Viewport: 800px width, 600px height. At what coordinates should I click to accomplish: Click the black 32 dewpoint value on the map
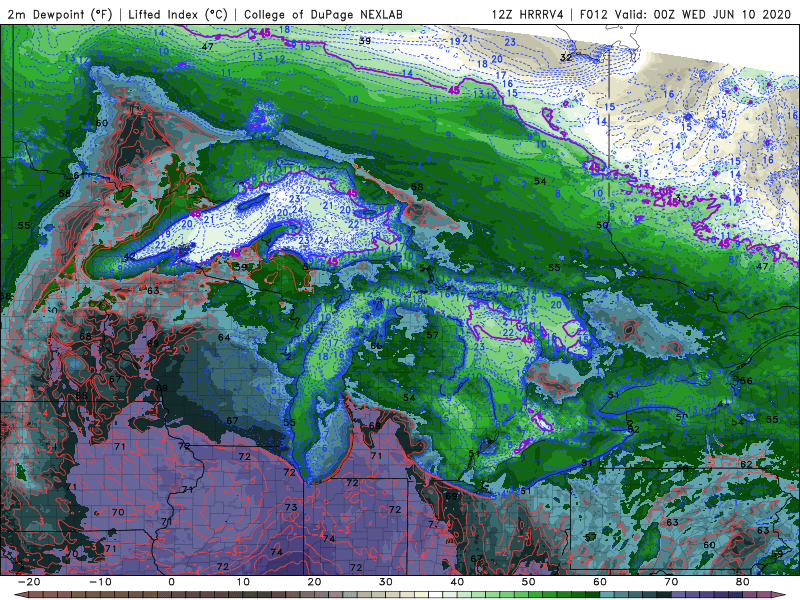566,57
